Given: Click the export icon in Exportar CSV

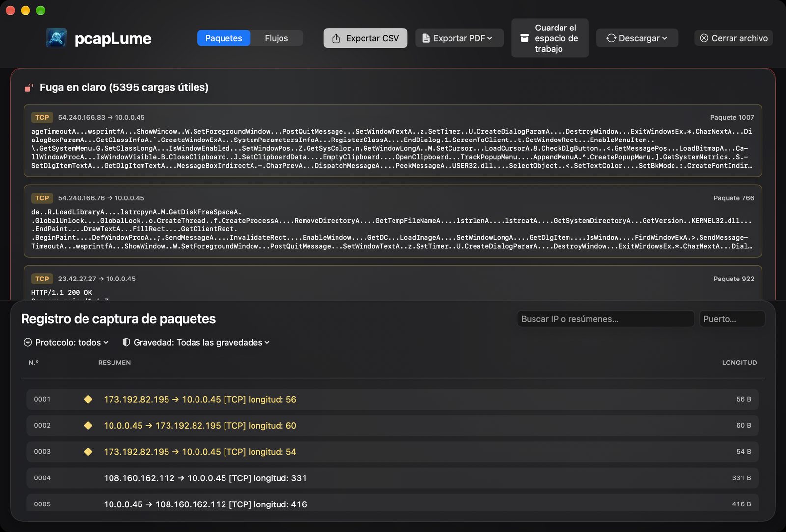Looking at the screenshot, I should click(x=336, y=38).
